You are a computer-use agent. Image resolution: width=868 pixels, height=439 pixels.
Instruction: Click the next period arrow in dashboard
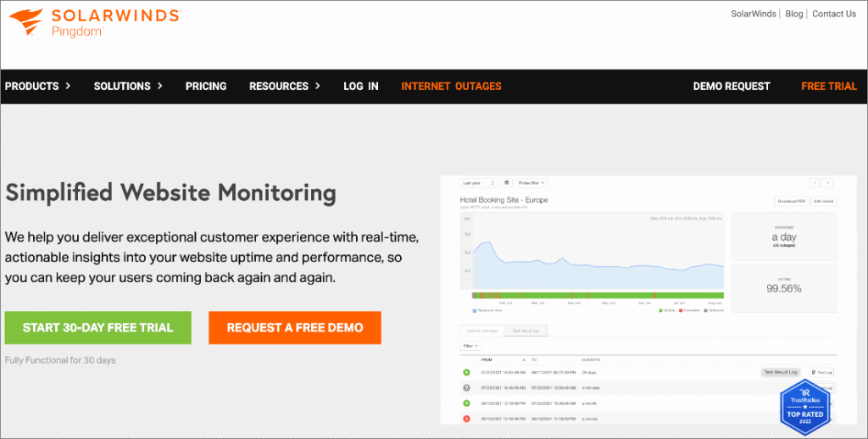click(x=827, y=183)
